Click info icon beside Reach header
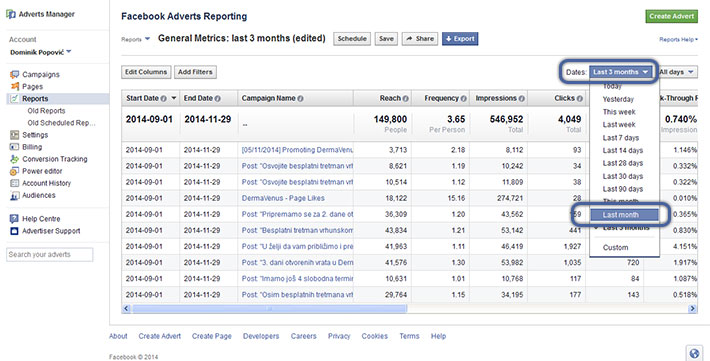Viewport: 710px width, 361px height. tap(405, 98)
